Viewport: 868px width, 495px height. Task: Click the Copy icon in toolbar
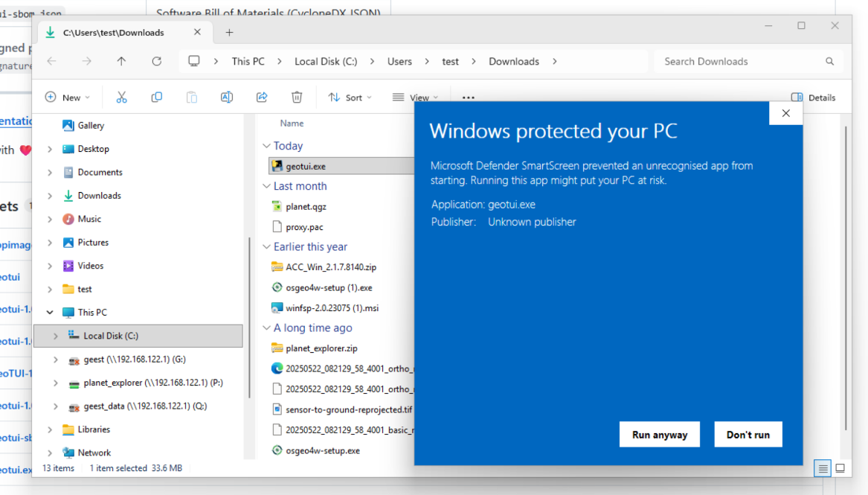coord(157,98)
